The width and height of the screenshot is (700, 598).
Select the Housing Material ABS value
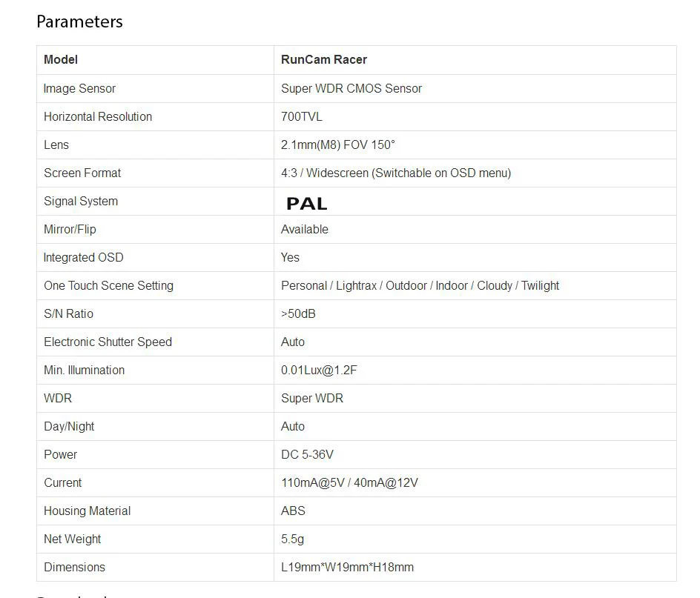point(293,511)
